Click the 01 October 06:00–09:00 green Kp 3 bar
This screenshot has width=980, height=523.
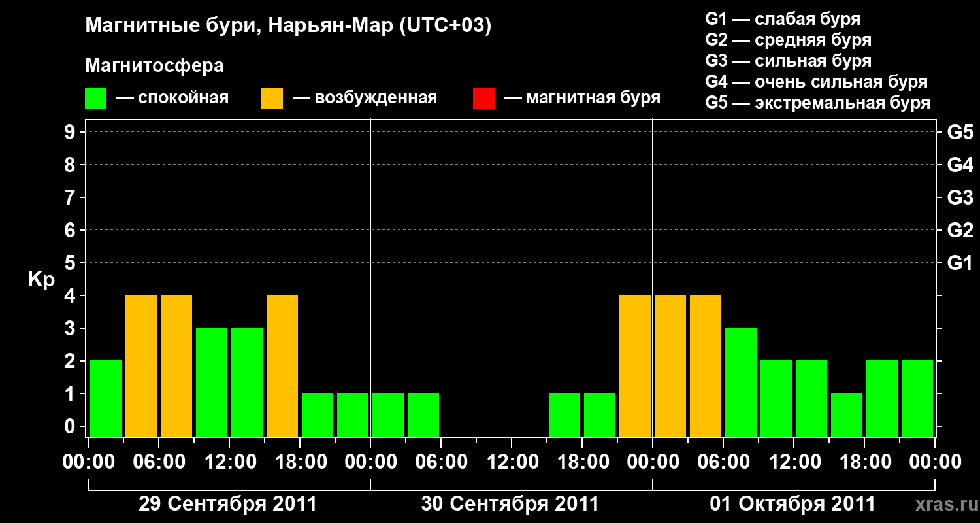(741, 382)
